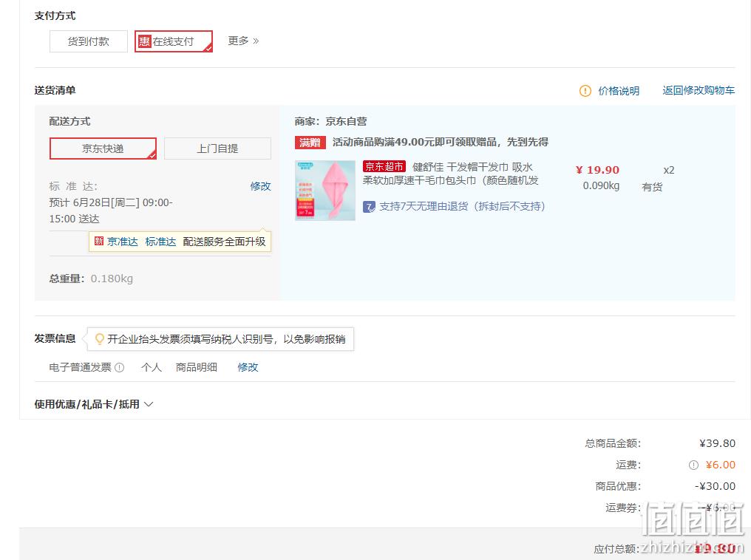
Task: Click the 7-day return badge icon
Action: 369,207
